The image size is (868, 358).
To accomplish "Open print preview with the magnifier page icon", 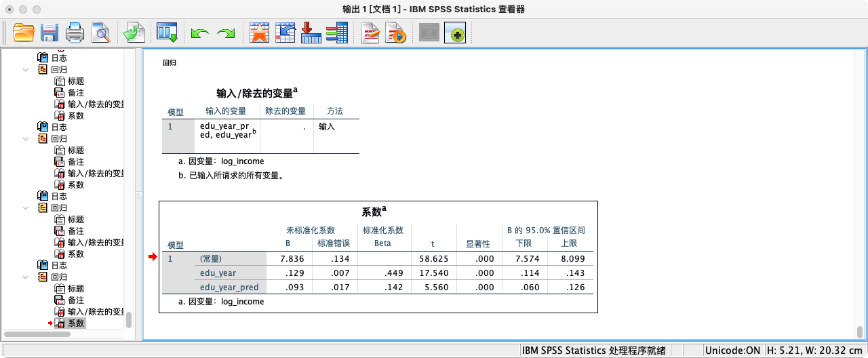I will [x=100, y=33].
